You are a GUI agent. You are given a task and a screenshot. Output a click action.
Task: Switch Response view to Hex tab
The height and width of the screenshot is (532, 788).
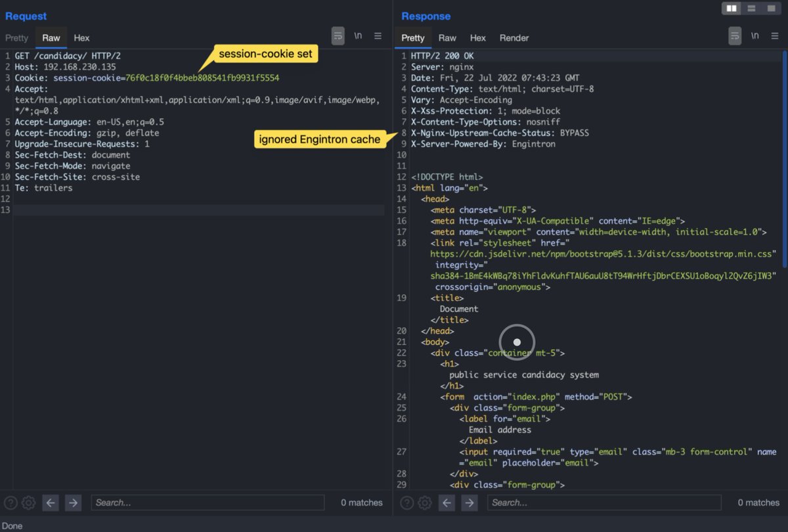click(478, 38)
